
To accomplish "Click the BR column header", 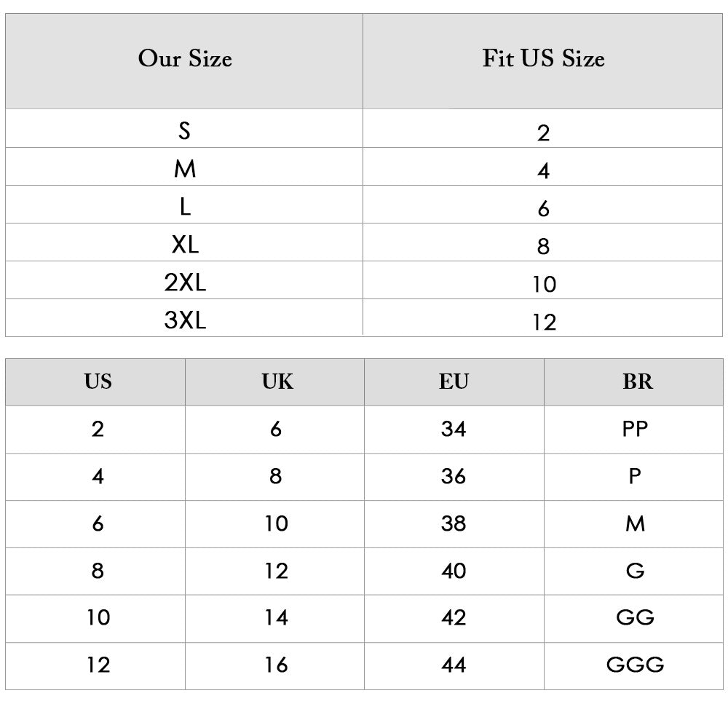I will (x=635, y=381).
